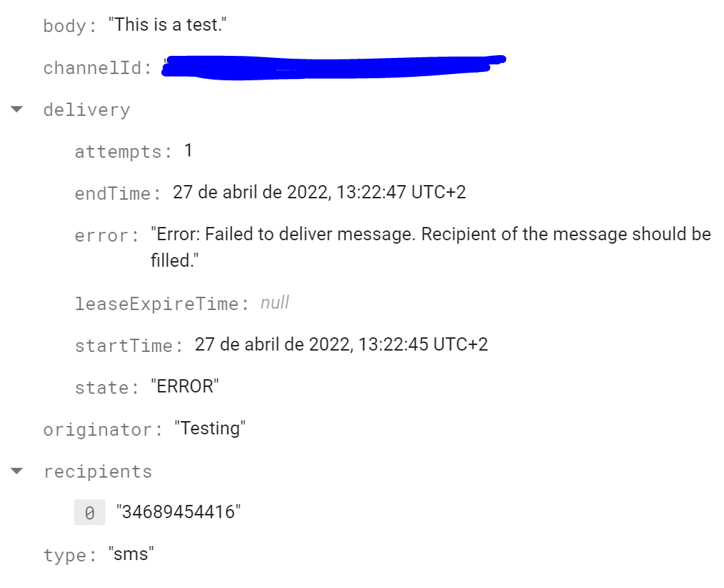Click the type field name

(x=71, y=554)
